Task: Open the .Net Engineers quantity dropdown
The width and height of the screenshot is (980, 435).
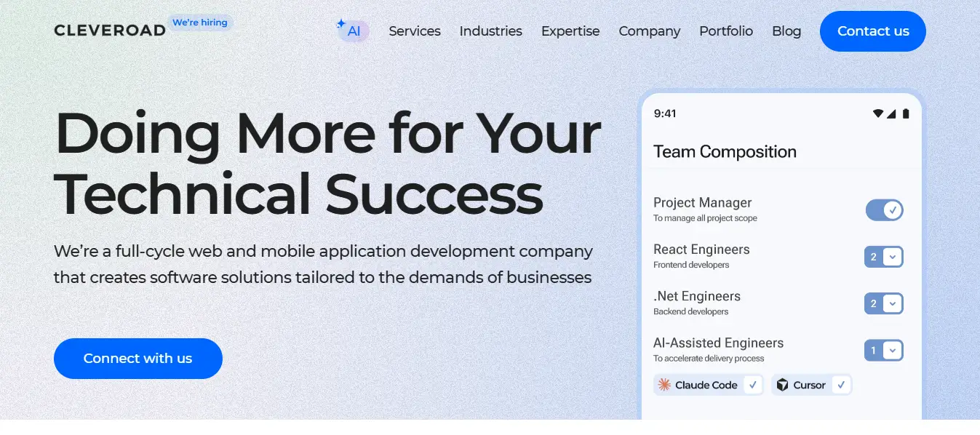Action: 893,303
